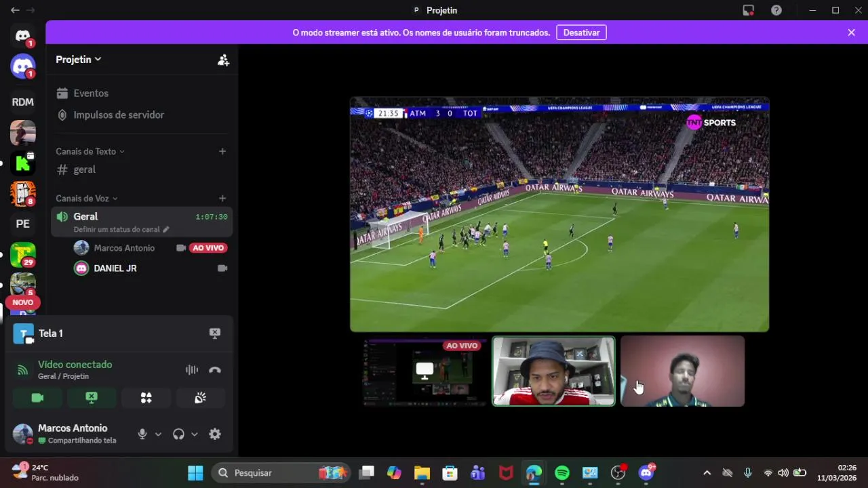Viewport: 868px width, 488px height.
Task: Deafen audio with headphones icon
Action: 178,434
